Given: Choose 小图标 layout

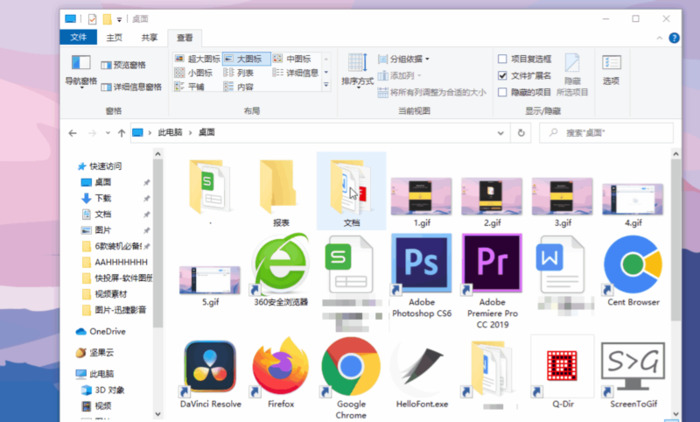Looking at the screenshot, I should (193, 72).
